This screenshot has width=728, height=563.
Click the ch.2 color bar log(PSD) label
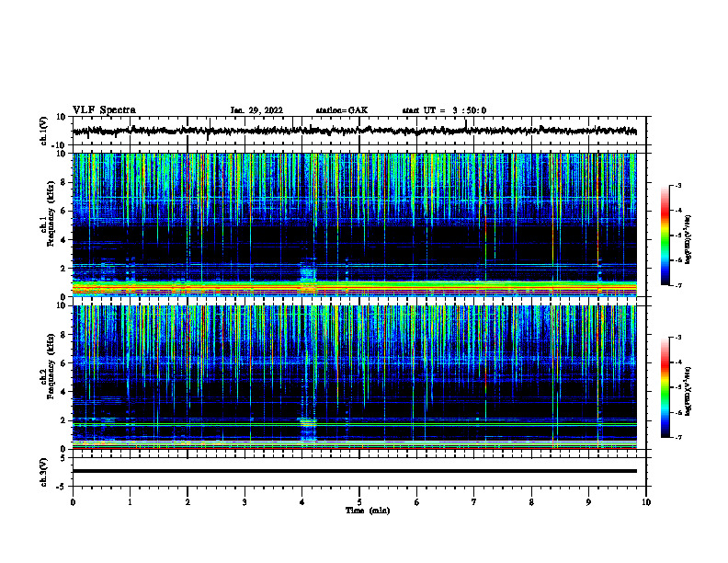click(x=688, y=392)
